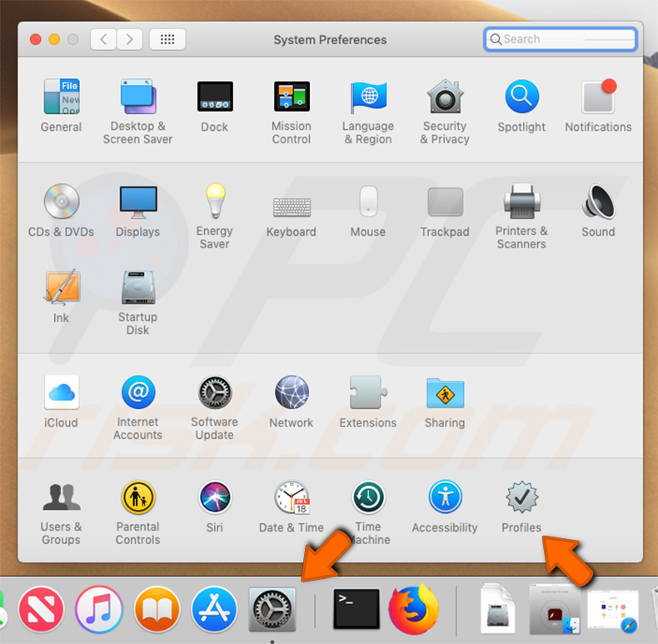This screenshot has height=644, width=658.
Task: Open Siri preferences
Action: (215, 497)
